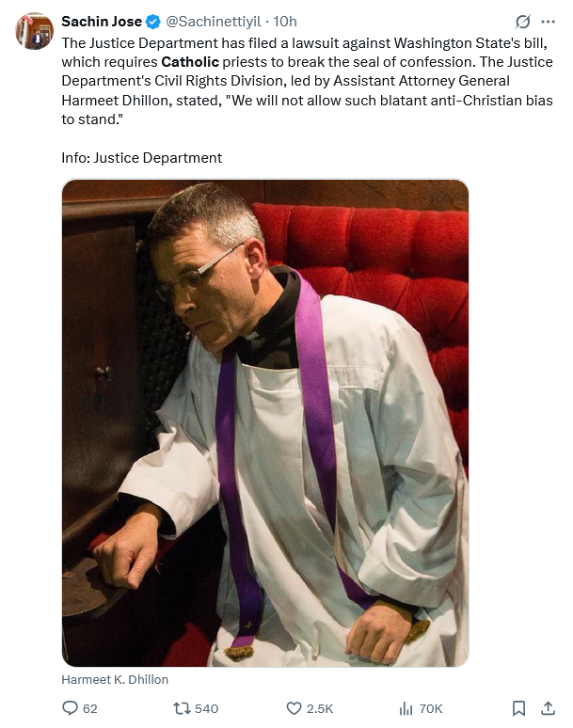Image resolution: width=573 pixels, height=728 pixels.
Task: Click the 2.5K likes count
Action: (320, 709)
